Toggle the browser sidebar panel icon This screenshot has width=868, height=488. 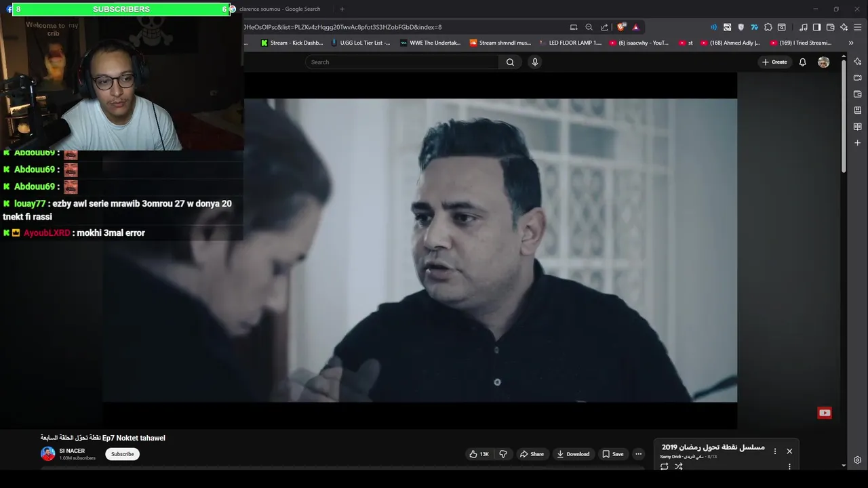coord(816,27)
